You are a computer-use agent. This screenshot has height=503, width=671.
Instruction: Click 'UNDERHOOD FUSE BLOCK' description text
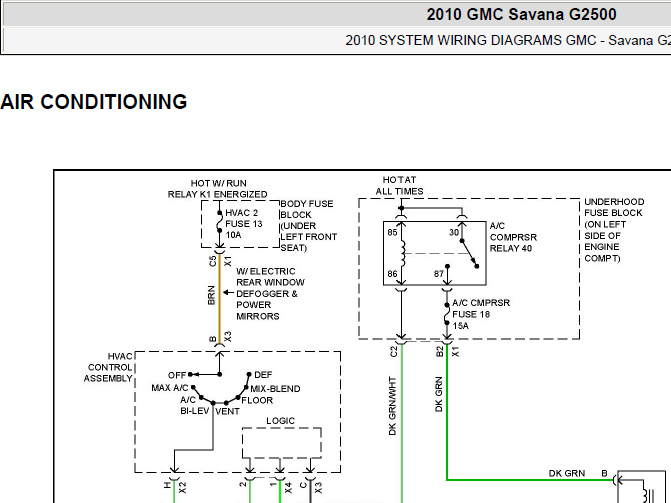[x=613, y=230]
